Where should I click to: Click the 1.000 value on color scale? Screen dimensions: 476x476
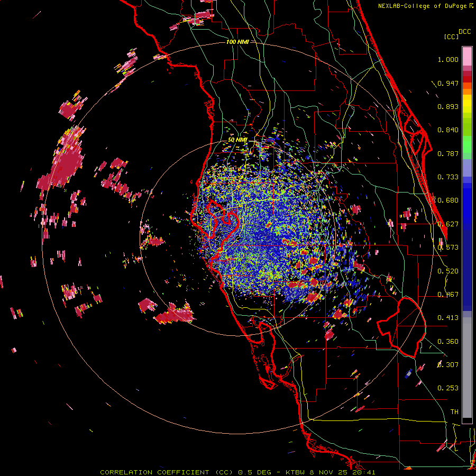[x=448, y=59]
